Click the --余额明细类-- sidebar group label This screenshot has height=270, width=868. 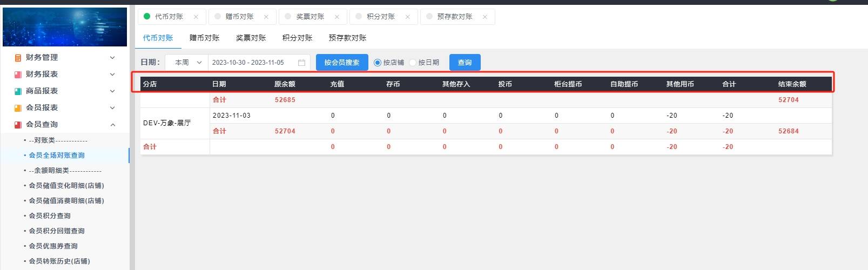(65, 171)
